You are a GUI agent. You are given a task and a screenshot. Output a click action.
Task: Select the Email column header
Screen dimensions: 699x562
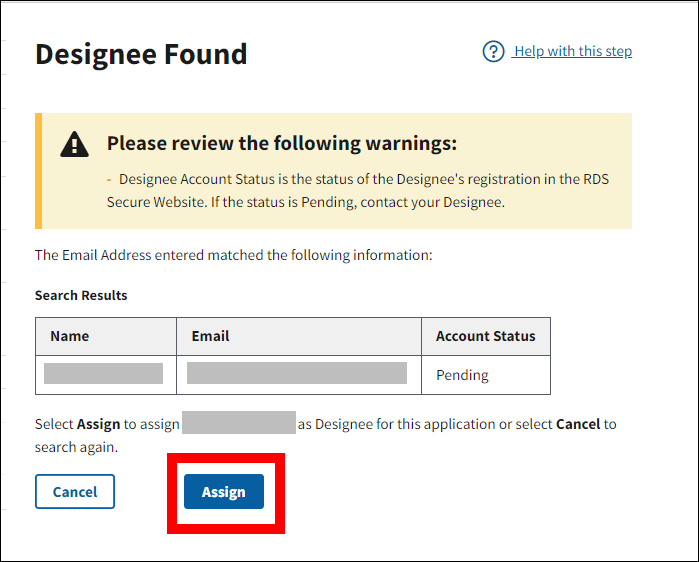coord(210,336)
